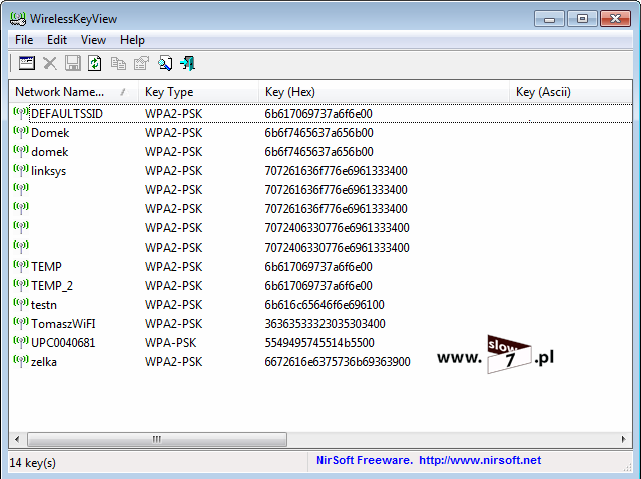Select the linksys network row

(x=320, y=171)
